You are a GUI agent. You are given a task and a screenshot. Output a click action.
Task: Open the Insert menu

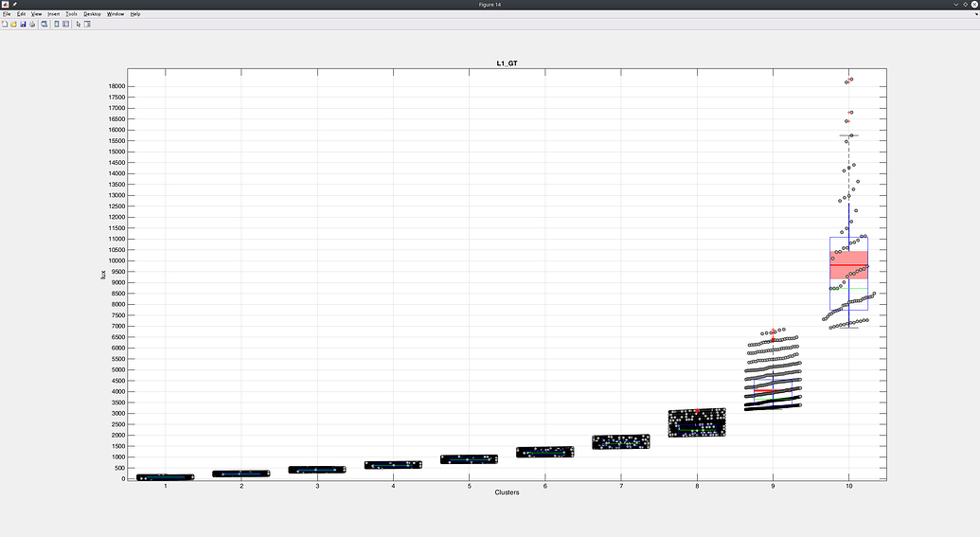click(x=54, y=14)
